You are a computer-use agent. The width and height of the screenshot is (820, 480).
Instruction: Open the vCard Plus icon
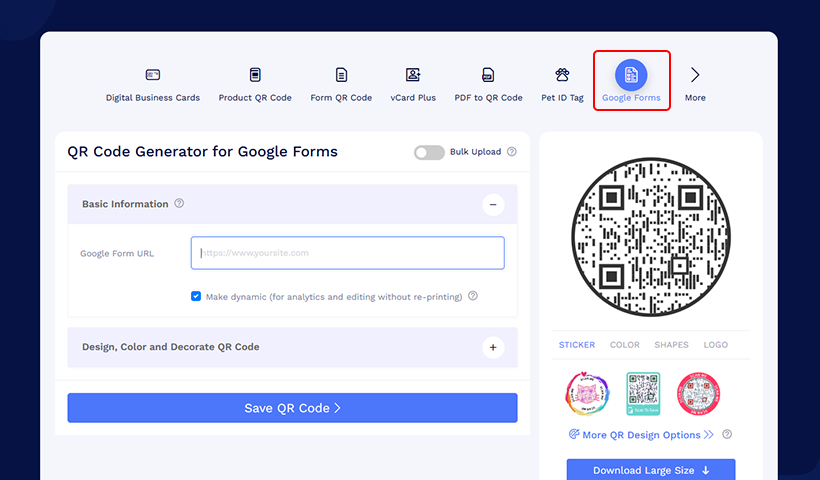[x=413, y=75]
